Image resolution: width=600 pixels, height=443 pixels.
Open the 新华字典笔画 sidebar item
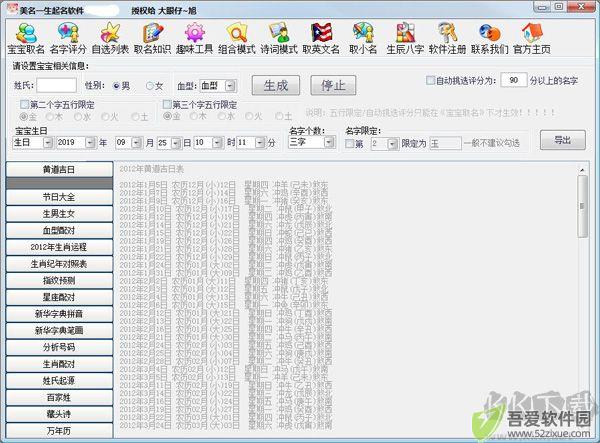[59, 331]
